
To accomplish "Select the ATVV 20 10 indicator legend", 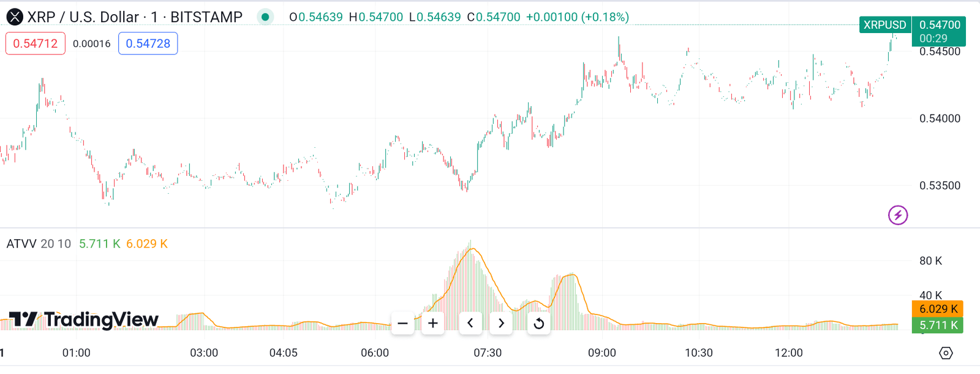I will pyautogui.click(x=39, y=244).
